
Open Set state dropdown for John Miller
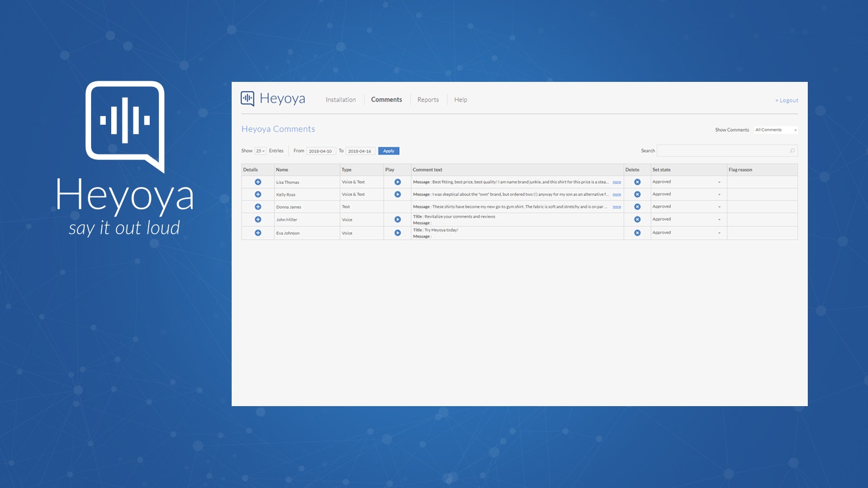coord(688,220)
